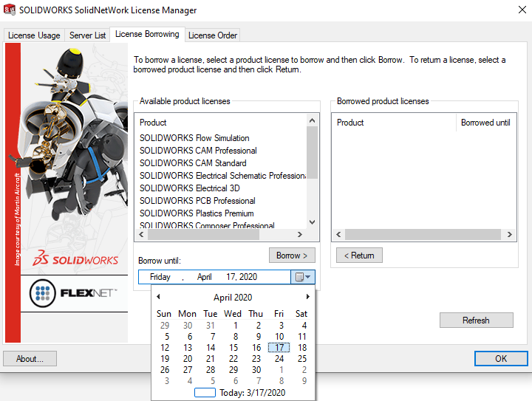Click the app icon in title bar
This screenshot has width=532, height=401.
tap(10, 10)
